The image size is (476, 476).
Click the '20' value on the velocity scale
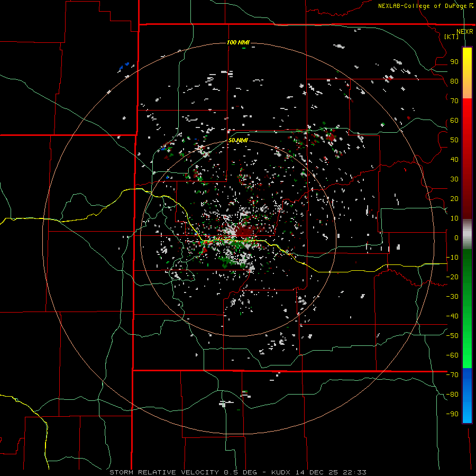click(x=454, y=198)
